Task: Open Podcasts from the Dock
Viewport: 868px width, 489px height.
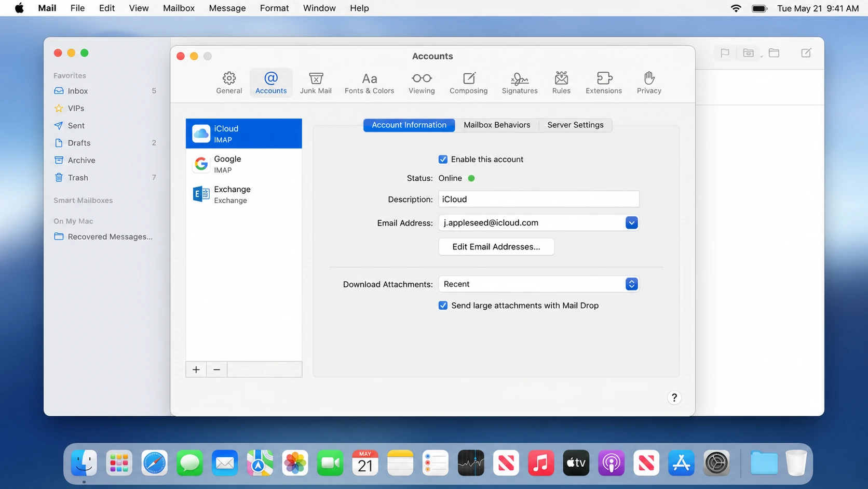Action: [611, 463]
